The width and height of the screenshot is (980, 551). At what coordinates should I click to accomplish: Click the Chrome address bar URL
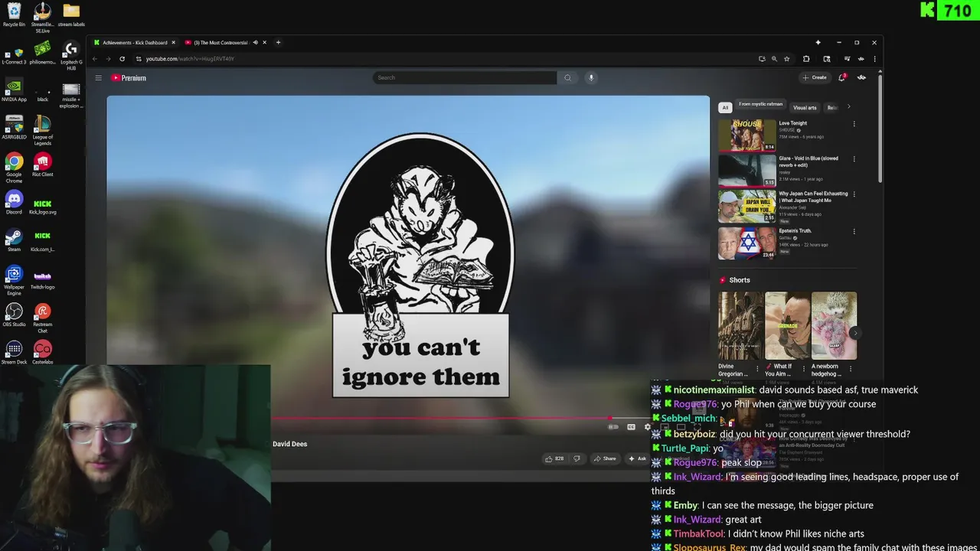coord(190,59)
